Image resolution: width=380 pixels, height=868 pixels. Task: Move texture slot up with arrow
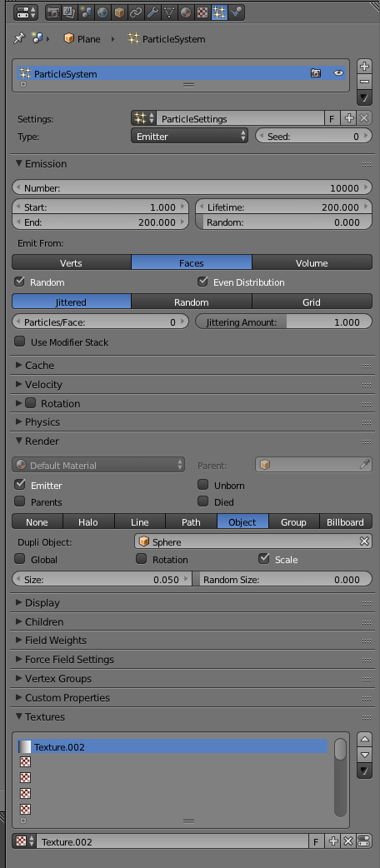pos(364,739)
